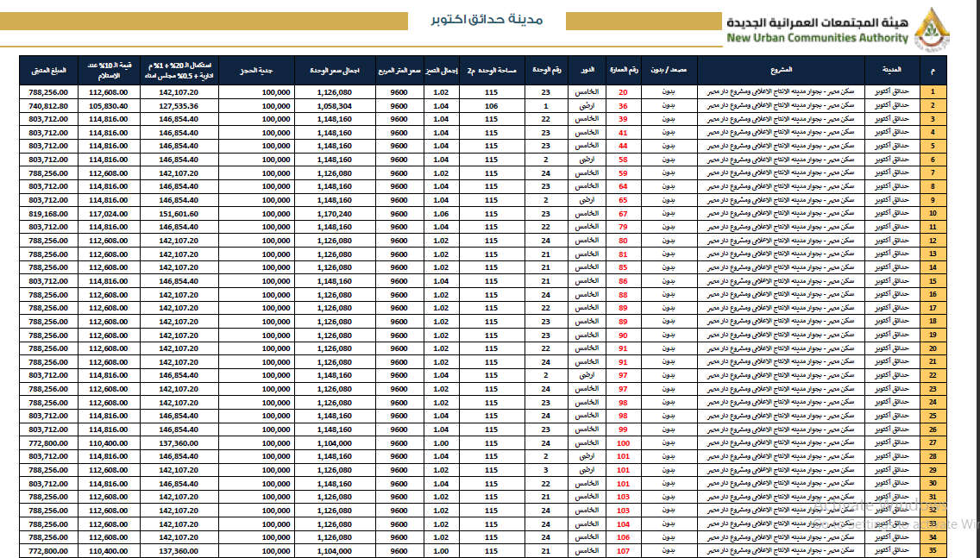
Task: Select the 'سعر المتر المربع' column header
Action: pyautogui.click(x=399, y=71)
